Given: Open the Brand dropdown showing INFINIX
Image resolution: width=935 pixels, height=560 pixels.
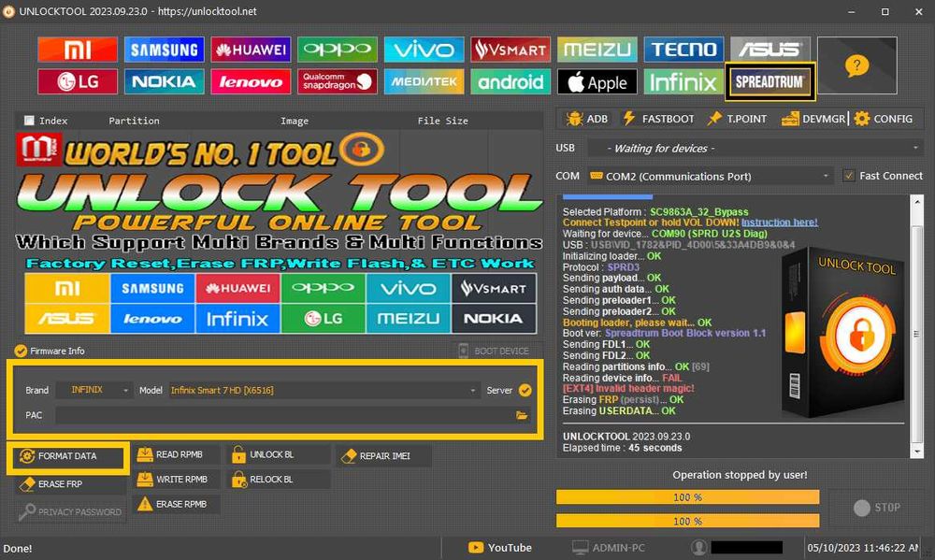Looking at the screenshot, I should [93, 390].
